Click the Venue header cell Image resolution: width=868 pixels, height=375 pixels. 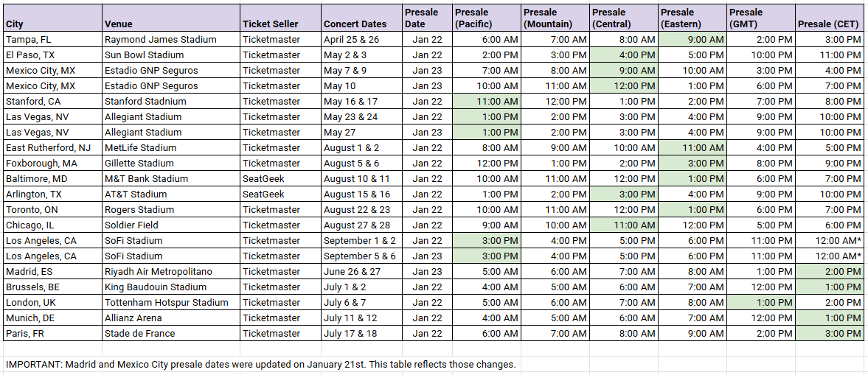click(171, 18)
